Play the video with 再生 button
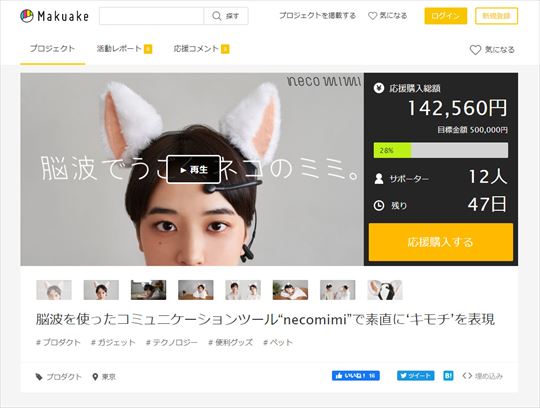Viewport: 540px width, 408px height. [x=194, y=169]
